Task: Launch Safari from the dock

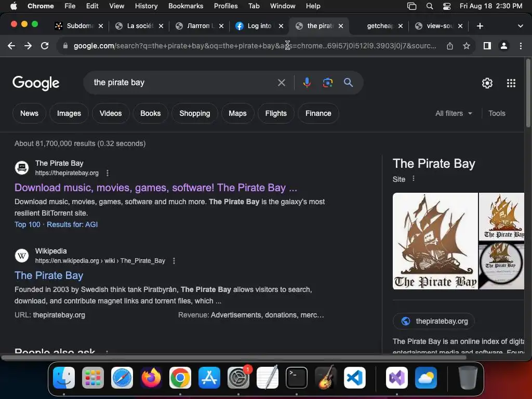Action: point(122,378)
